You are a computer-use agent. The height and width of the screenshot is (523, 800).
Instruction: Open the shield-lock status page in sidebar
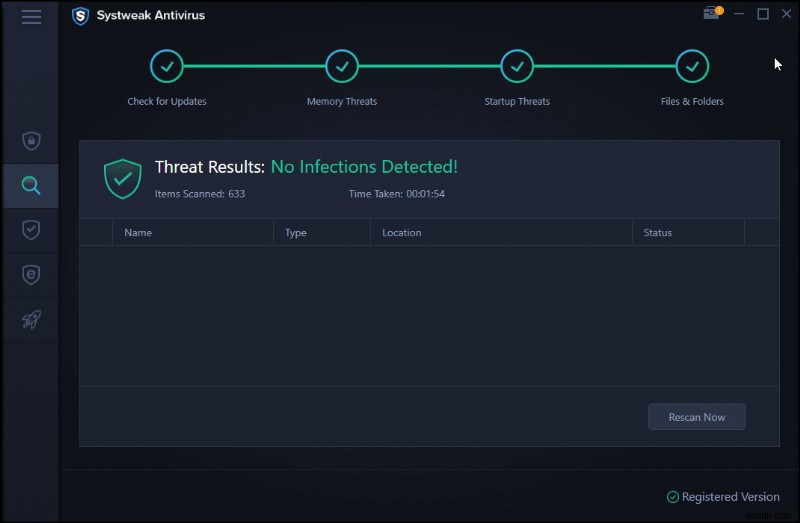coord(31,141)
